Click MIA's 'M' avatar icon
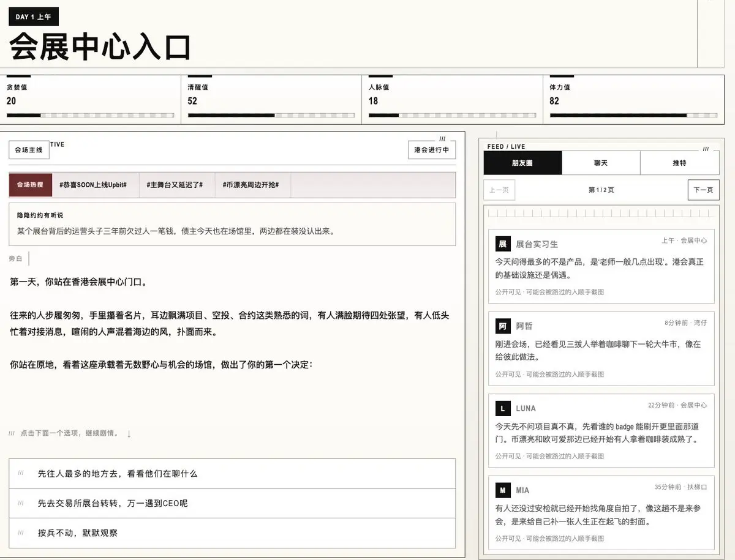 click(x=502, y=490)
